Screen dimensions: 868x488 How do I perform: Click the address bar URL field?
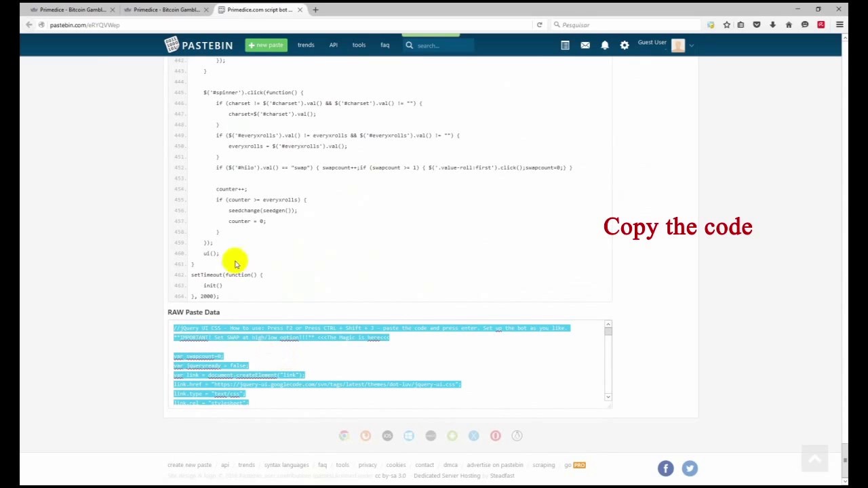coord(285,25)
